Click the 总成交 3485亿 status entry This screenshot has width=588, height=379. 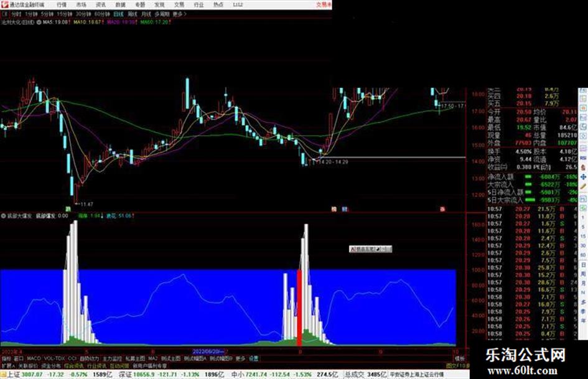[365, 374]
